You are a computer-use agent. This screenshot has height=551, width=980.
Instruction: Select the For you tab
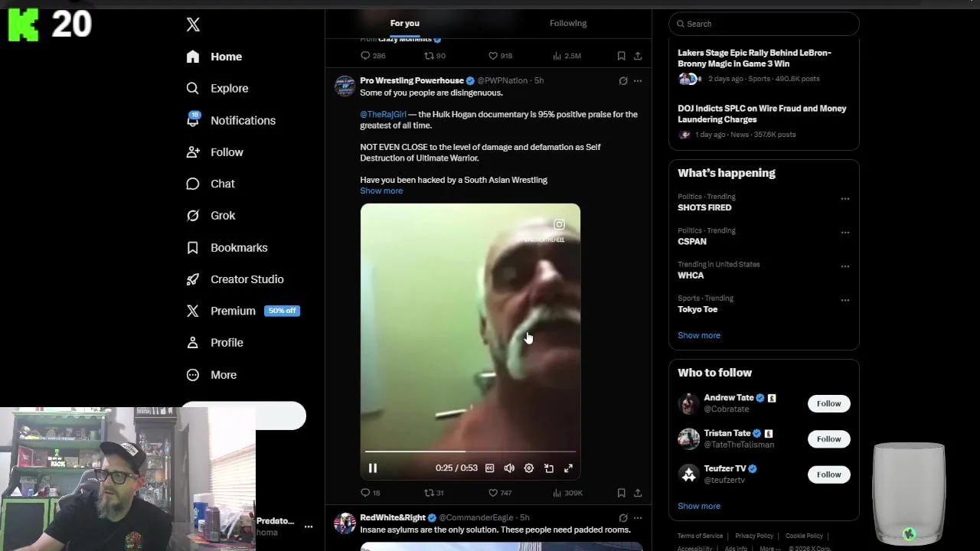[405, 23]
